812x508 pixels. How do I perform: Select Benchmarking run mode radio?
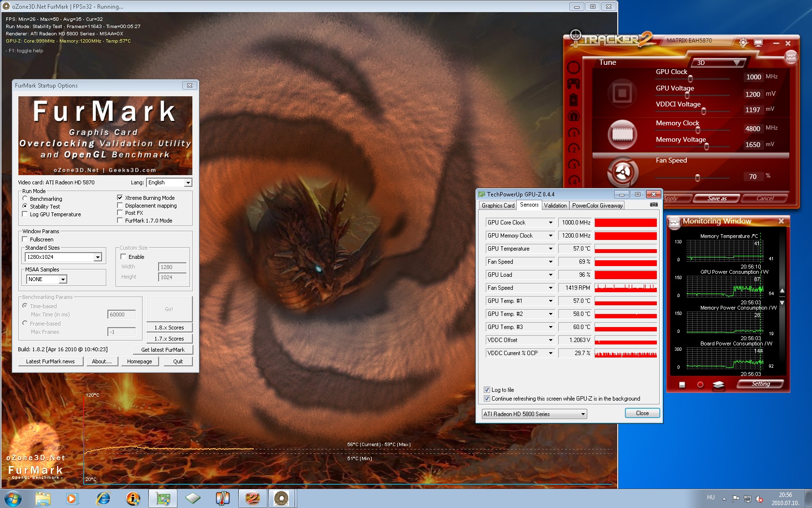tap(25, 198)
